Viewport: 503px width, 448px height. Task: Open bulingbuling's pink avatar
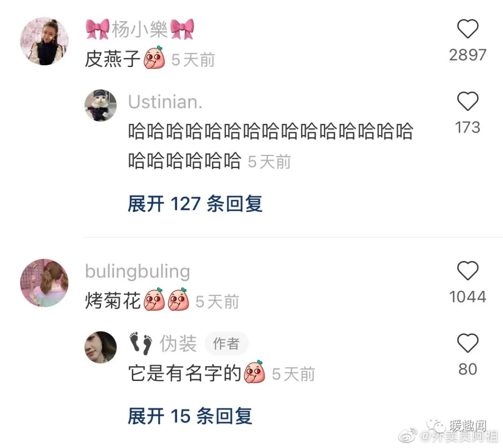44,283
